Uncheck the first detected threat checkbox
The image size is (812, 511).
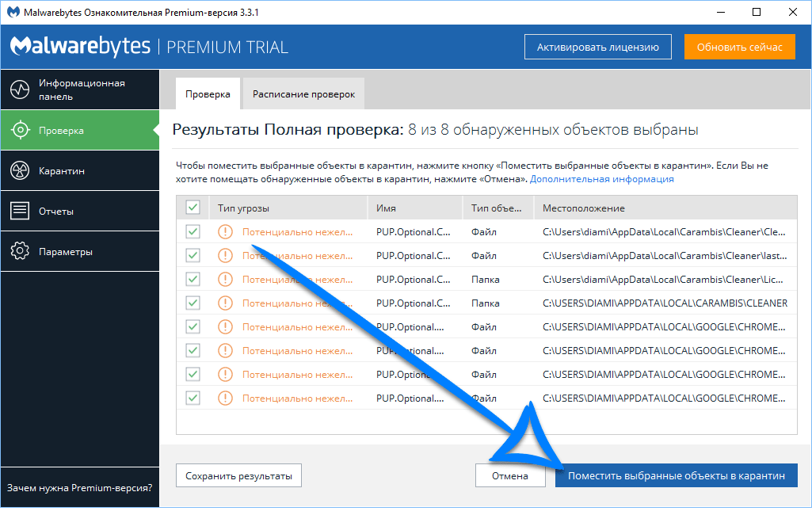(193, 232)
